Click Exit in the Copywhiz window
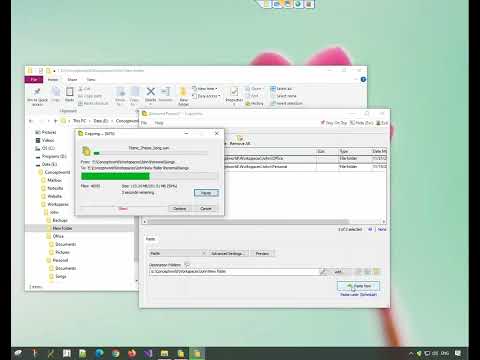 [382, 123]
